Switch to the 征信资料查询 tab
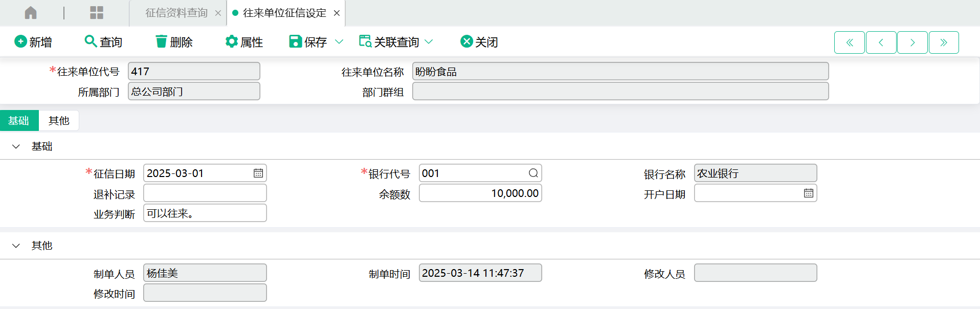Viewport: 980px width, 309px height. point(176,13)
